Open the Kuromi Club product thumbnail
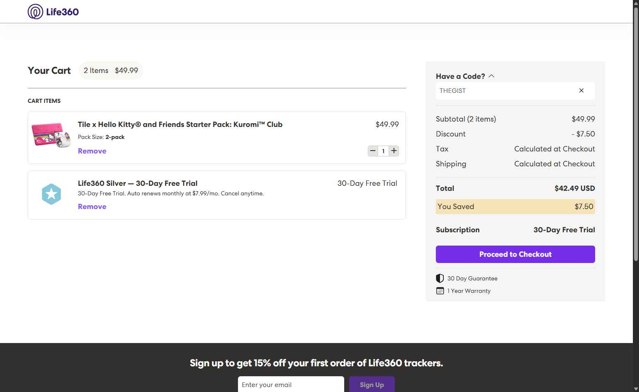This screenshot has width=639, height=392. [51, 135]
